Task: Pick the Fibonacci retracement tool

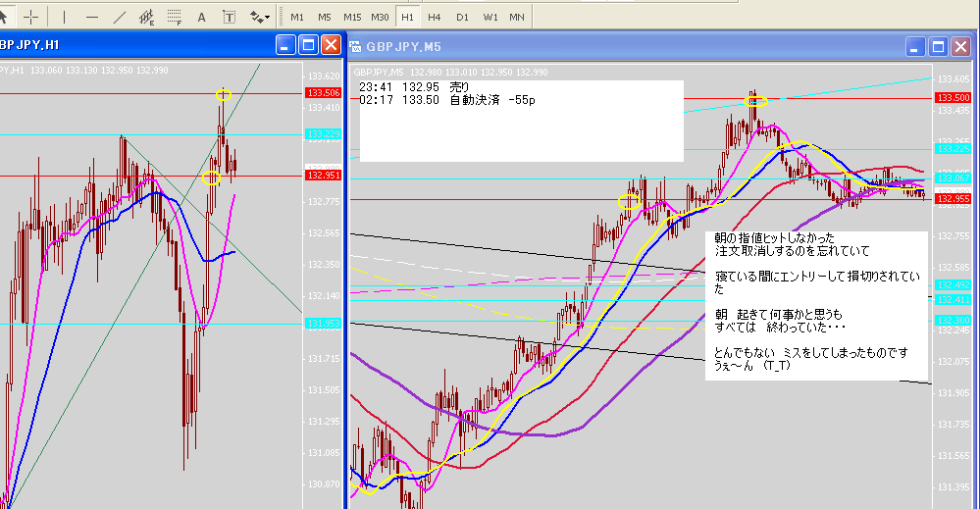Action: pyautogui.click(x=175, y=17)
